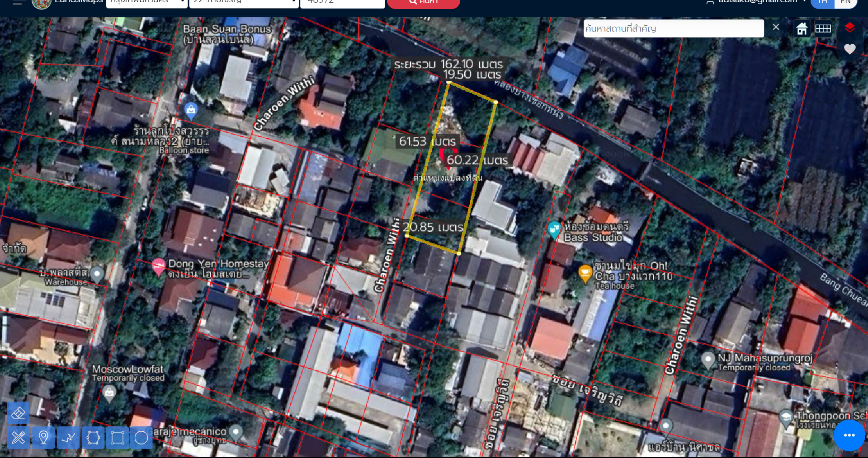Open the district dropdown
868x458 pixels.
coord(244,3)
